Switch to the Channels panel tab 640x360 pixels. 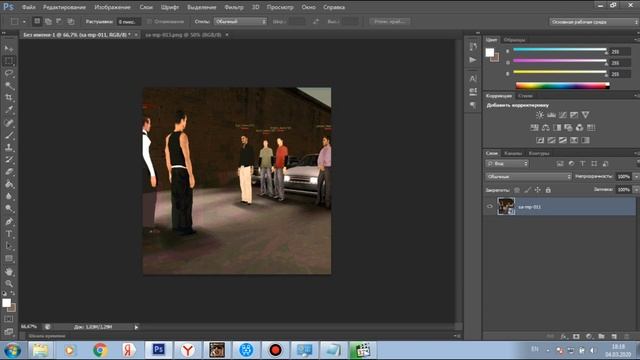coord(513,153)
